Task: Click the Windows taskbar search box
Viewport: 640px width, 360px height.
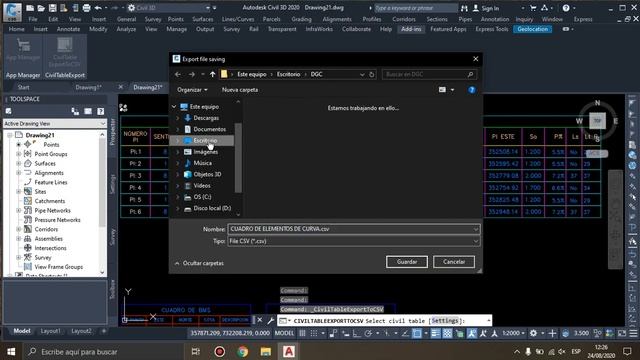Action: [x=104, y=351]
